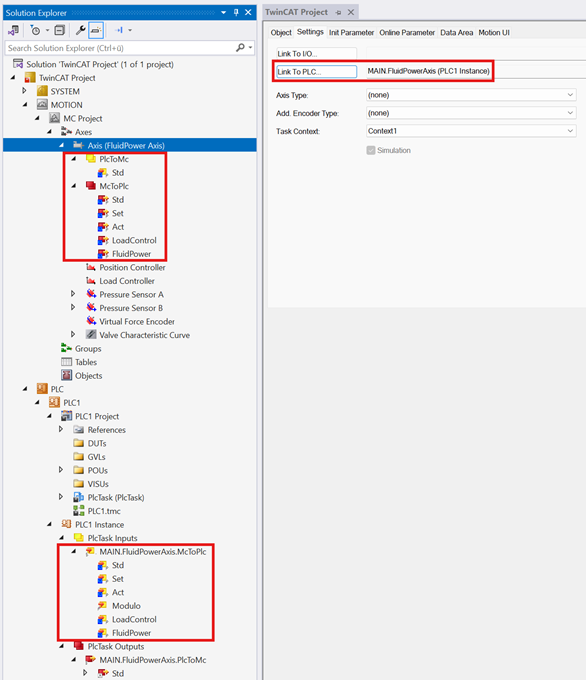Expand the POUs folder
This screenshot has height=680, width=586.
(x=61, y=470)
